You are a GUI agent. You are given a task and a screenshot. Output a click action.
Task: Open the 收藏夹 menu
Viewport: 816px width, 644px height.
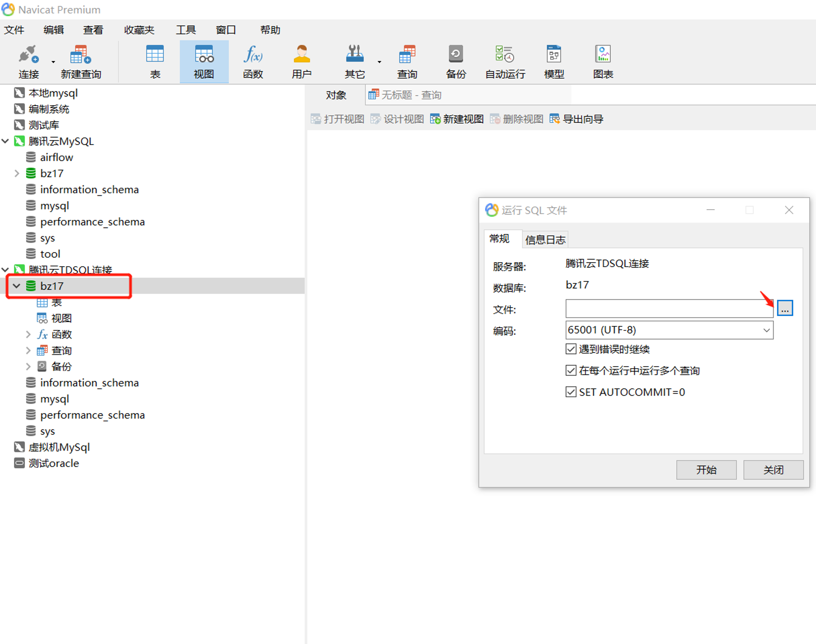pos(139,30)
